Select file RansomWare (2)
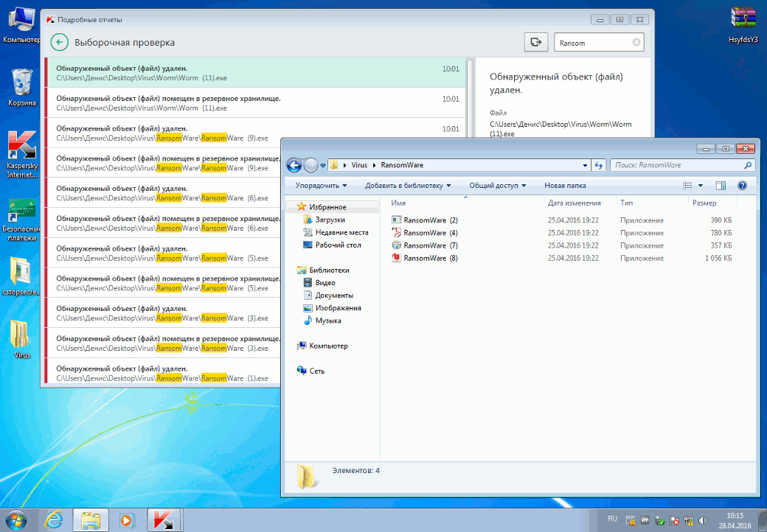Image resolution: width=767 pixels, height=532 pixels. click(425, 220)
